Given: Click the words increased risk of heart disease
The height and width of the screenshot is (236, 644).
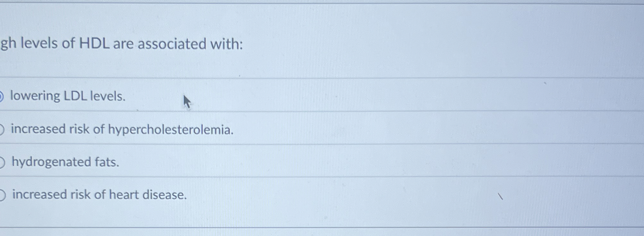Looking at the screenshot, I should pos(99,195).
